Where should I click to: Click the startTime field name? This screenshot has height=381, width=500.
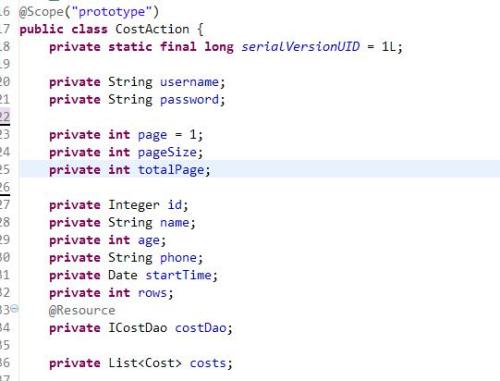(x=178, y=275)
